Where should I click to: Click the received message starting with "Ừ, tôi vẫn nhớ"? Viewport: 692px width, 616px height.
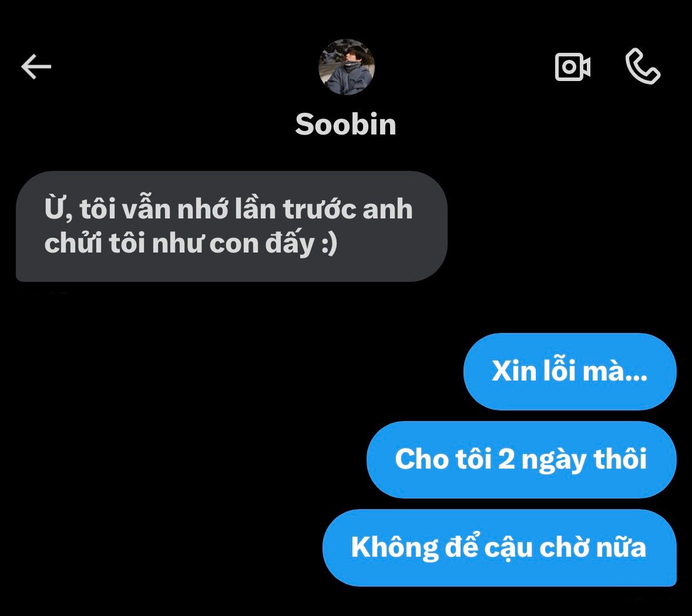pos(231,226)
